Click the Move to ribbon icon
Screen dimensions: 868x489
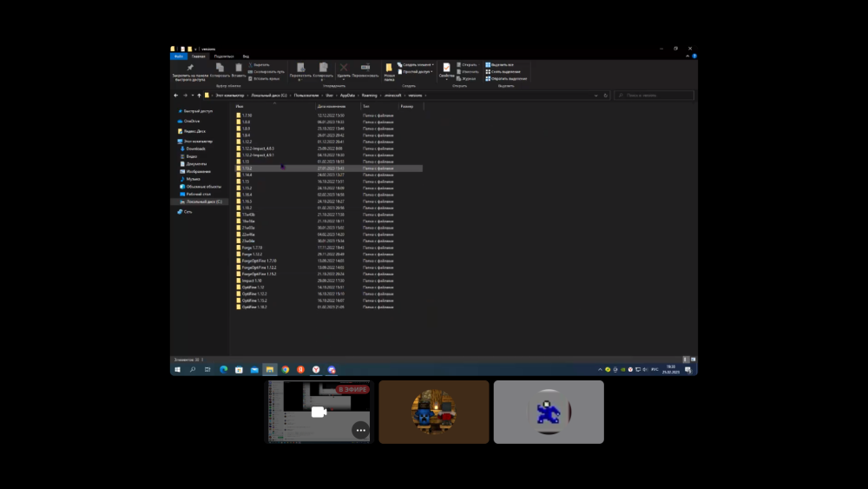(300, 68)
